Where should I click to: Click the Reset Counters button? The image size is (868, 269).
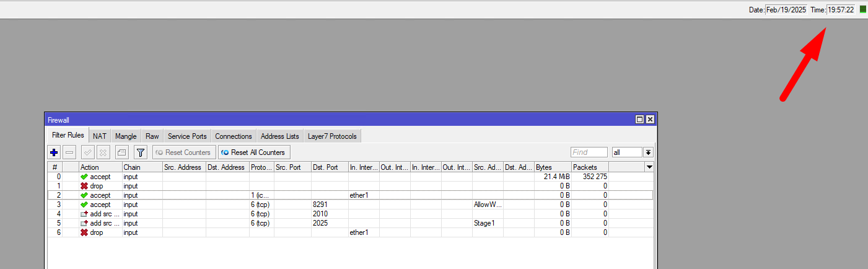(x=184, y=152)
